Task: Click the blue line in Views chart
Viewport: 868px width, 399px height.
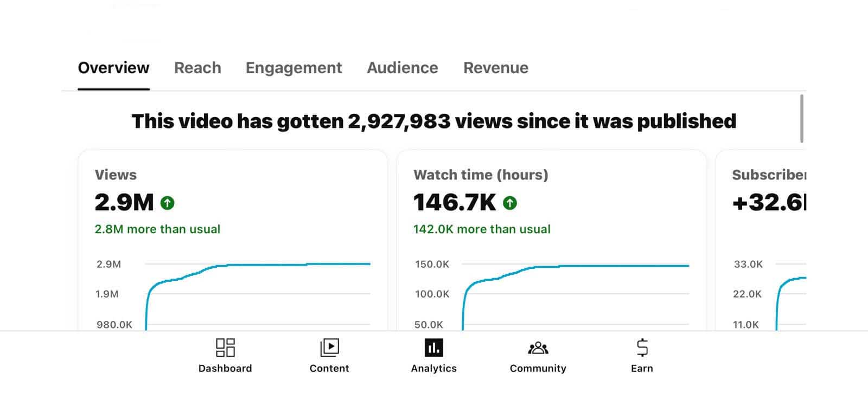Action: 271,265
